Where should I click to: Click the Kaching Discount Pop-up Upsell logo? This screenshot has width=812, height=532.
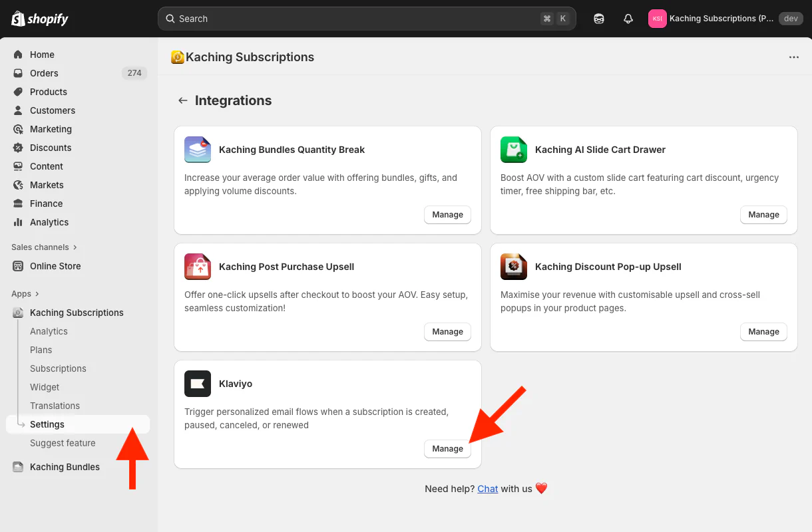pos(514,267)
